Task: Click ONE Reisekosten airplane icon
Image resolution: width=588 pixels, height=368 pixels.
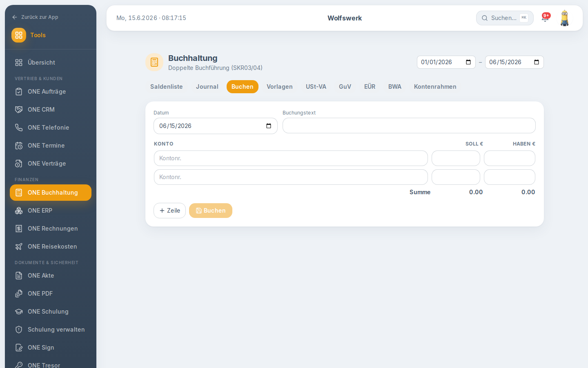Action: 19,247
